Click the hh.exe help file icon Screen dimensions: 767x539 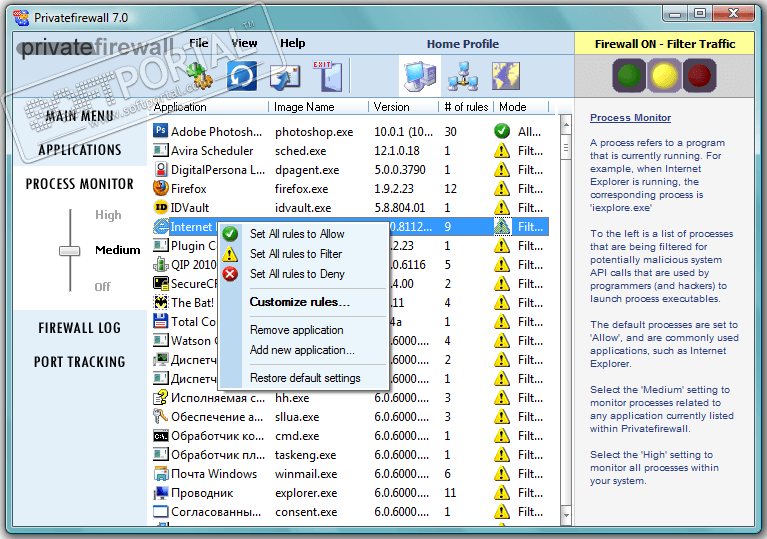click(160, 397)
